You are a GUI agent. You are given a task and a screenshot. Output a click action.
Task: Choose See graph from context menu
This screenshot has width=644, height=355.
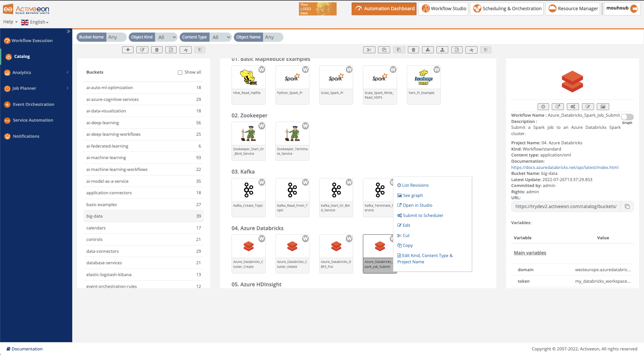point(410,195)
